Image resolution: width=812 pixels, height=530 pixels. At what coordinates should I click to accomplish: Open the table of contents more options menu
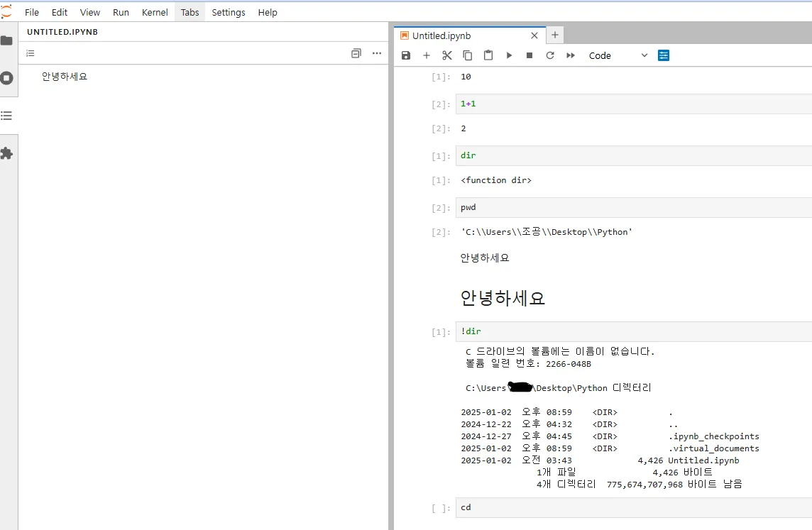pyautogui.click(x=377, y=53)
